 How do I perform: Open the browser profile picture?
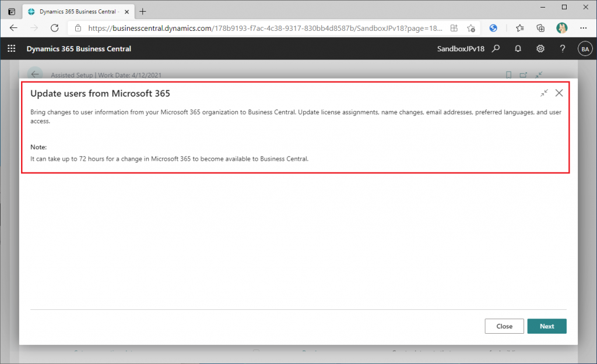coord(561,28)
